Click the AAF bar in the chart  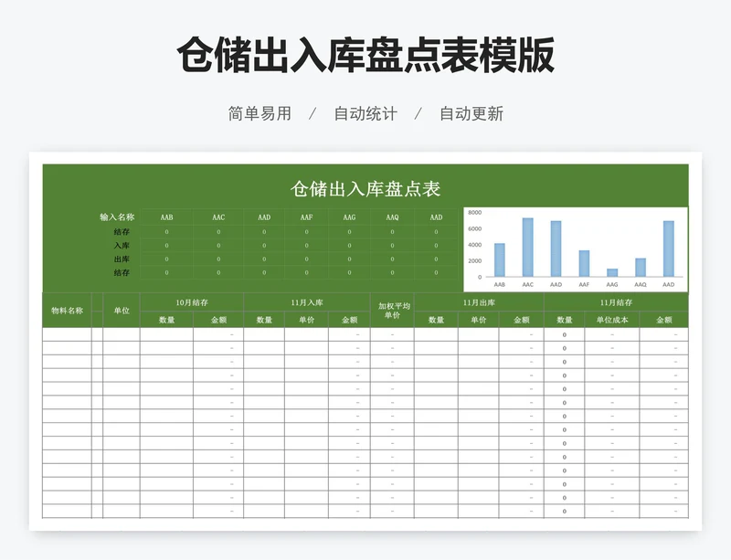click(584, 263)
